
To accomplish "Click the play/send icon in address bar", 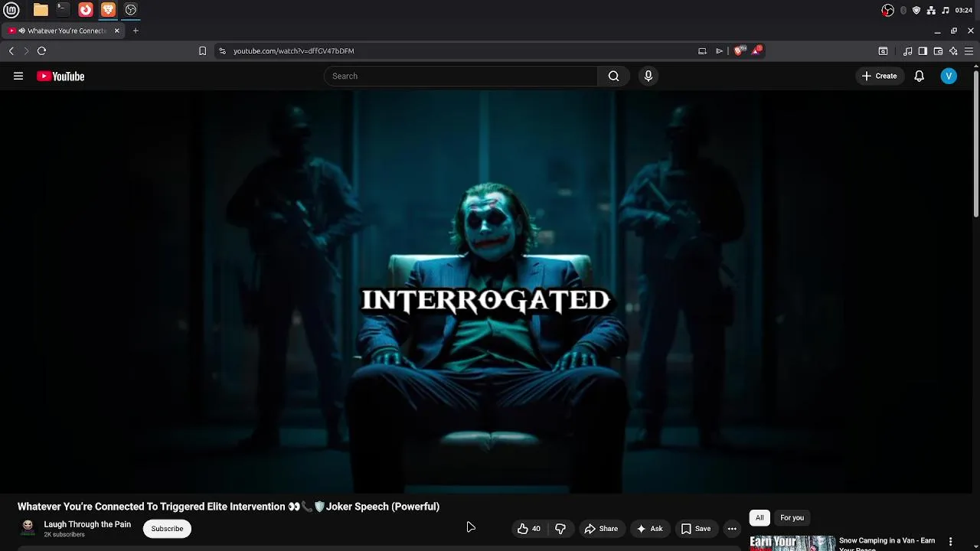I will point(720,51).
